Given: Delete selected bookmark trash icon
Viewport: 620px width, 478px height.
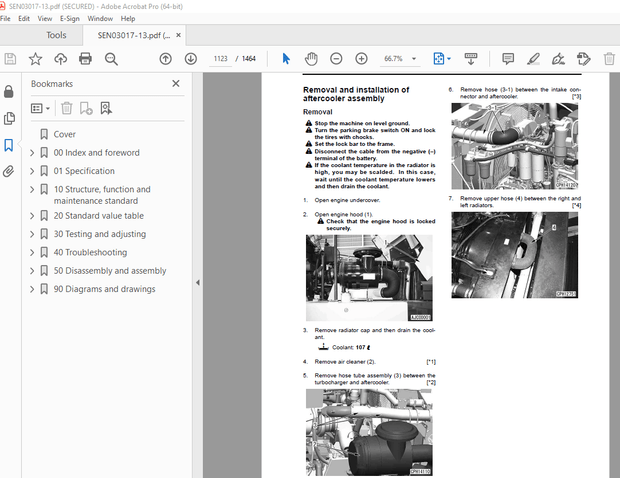Looking at the screenshot, I should click(66, 108).
